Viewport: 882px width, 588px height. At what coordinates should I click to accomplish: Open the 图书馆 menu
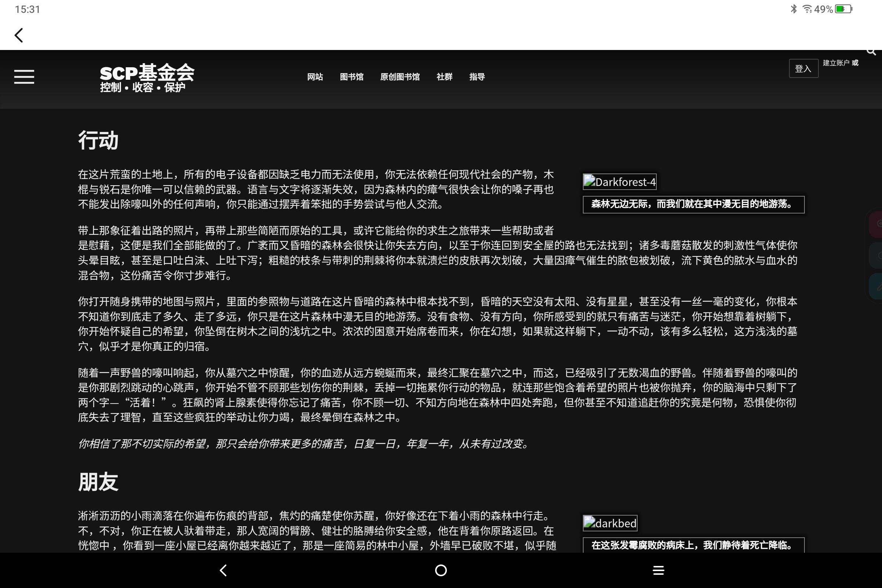point(351,77)
